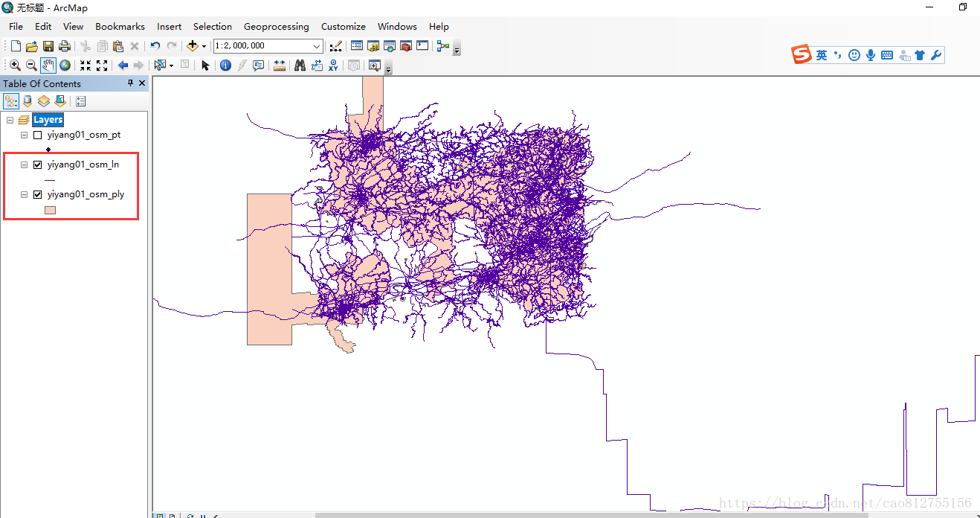Select the Measure ruler tool

280,65
